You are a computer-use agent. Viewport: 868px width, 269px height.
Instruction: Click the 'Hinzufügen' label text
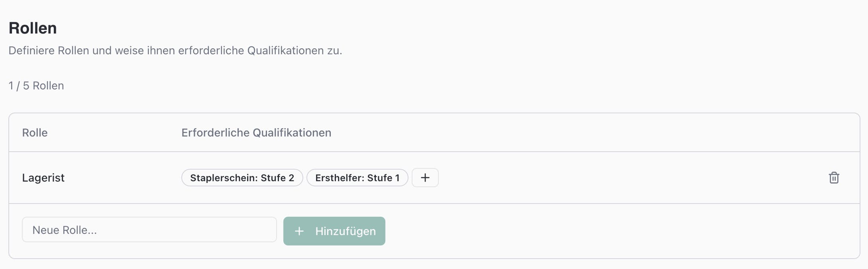[x=345, y=231]
